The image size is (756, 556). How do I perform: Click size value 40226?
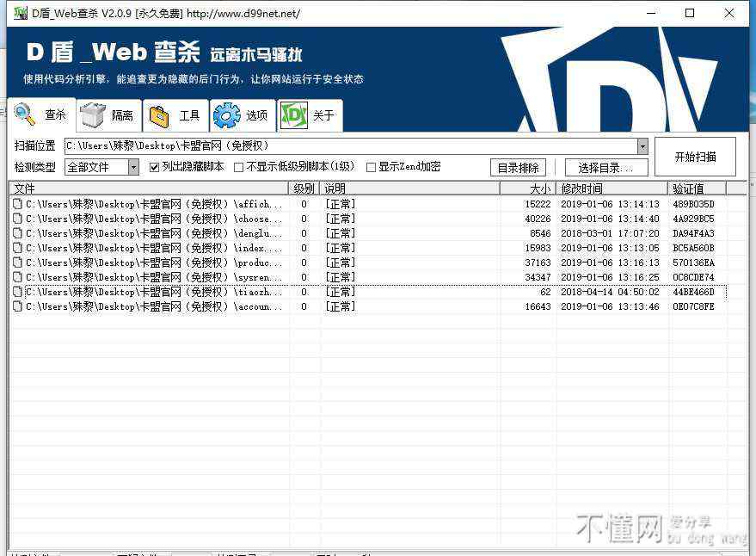coord(538,219)
